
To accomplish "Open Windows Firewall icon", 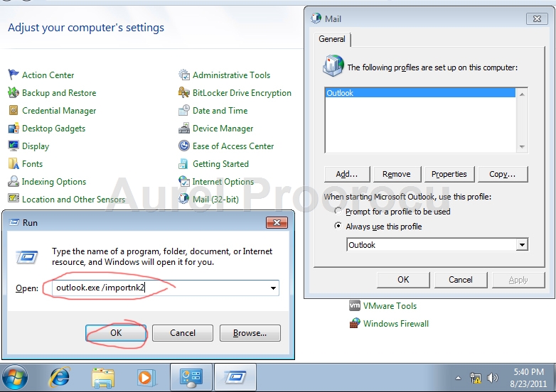I will [355, 323].
